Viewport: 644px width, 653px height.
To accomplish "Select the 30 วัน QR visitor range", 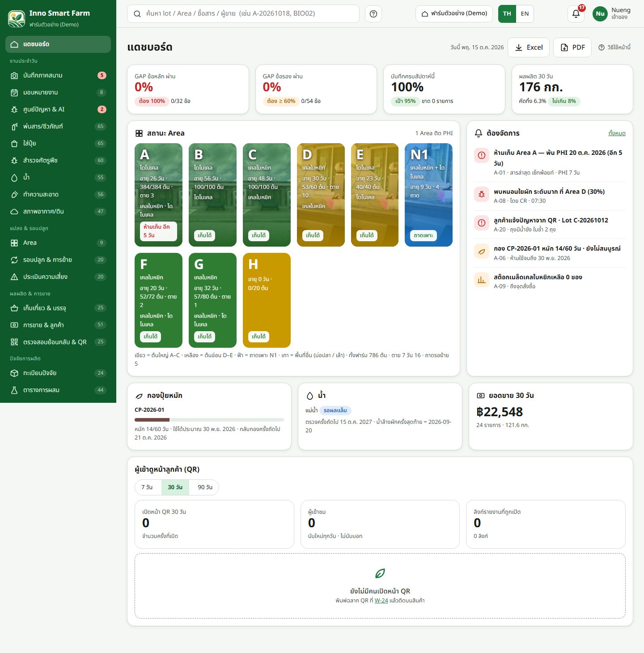I will click(x=175, y=487).
